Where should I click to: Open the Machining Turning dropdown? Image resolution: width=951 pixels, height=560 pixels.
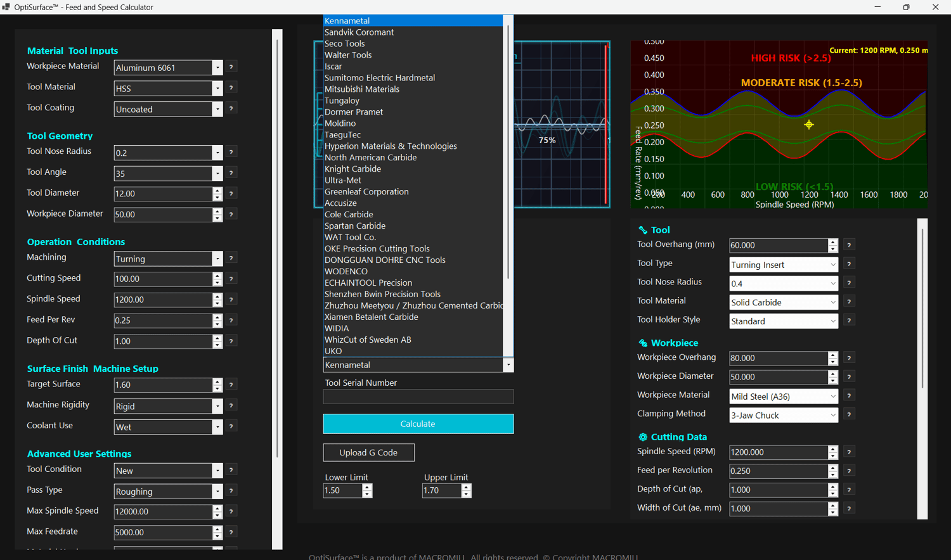tap(217, 258)
